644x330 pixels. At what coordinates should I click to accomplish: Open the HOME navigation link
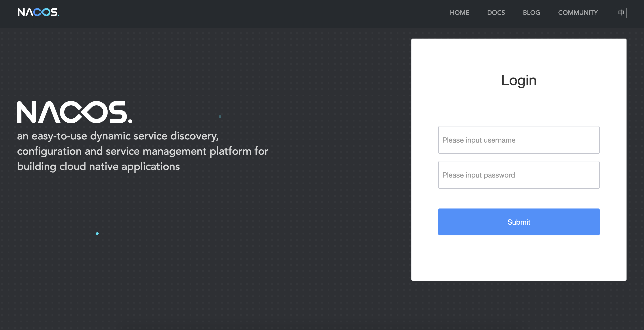point(459,13)
